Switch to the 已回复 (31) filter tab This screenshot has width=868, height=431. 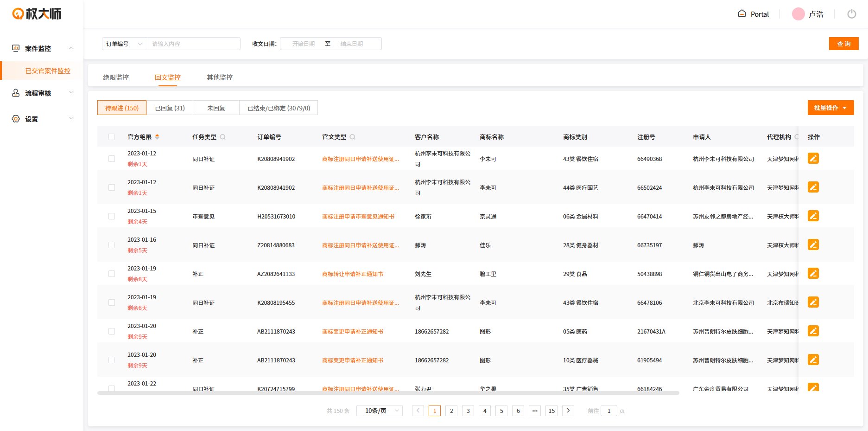tap(170, 107)
